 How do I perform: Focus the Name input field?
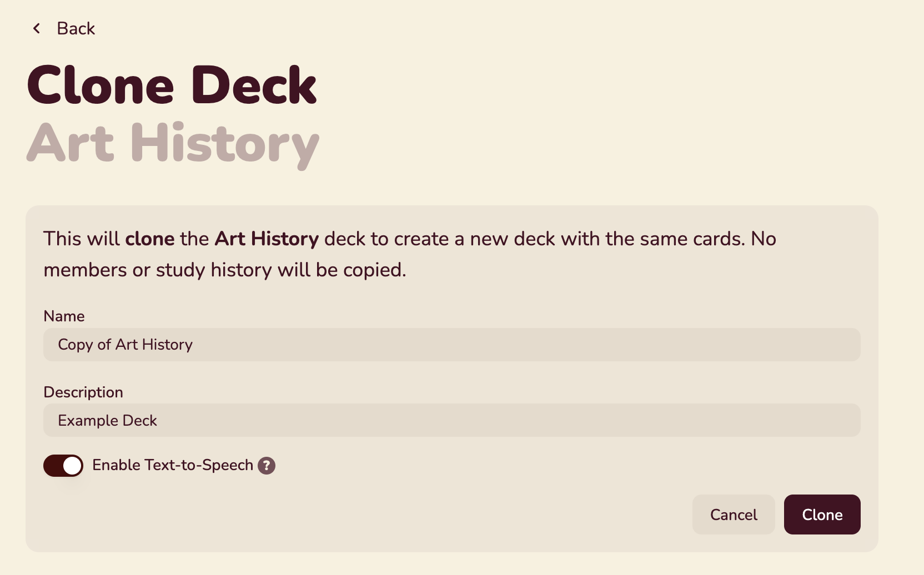point(452,345)
